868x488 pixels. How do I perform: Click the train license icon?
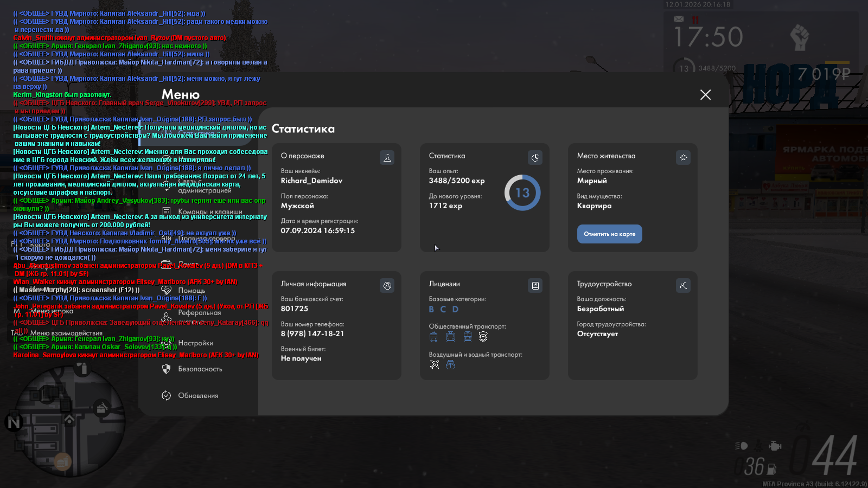coord(468,337)
